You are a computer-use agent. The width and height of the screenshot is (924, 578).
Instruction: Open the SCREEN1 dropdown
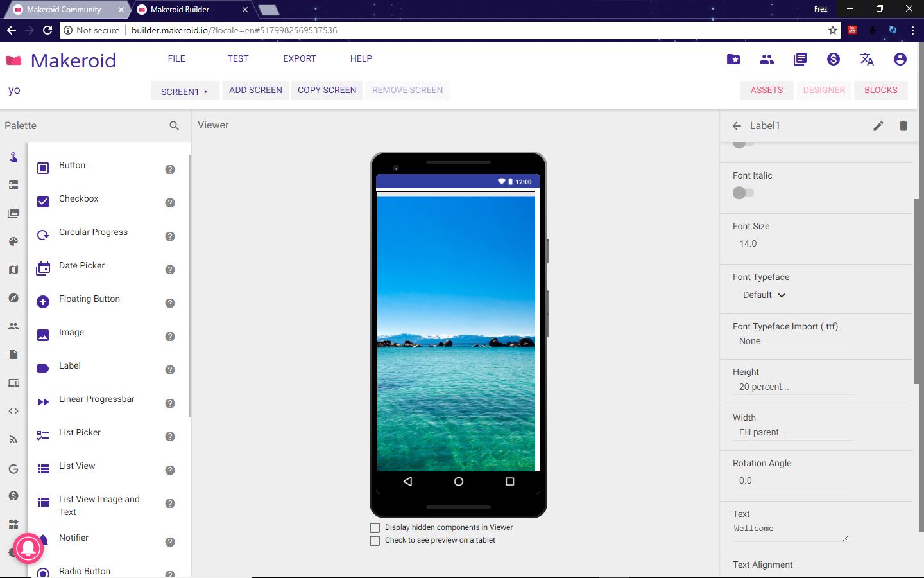(184, 91)
